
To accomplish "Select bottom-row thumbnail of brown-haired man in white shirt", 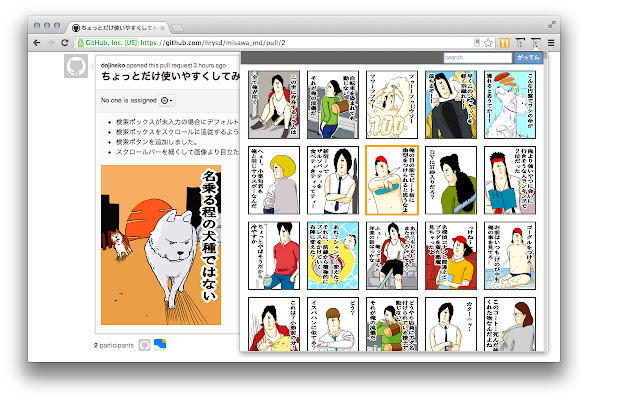I will 333,324.
